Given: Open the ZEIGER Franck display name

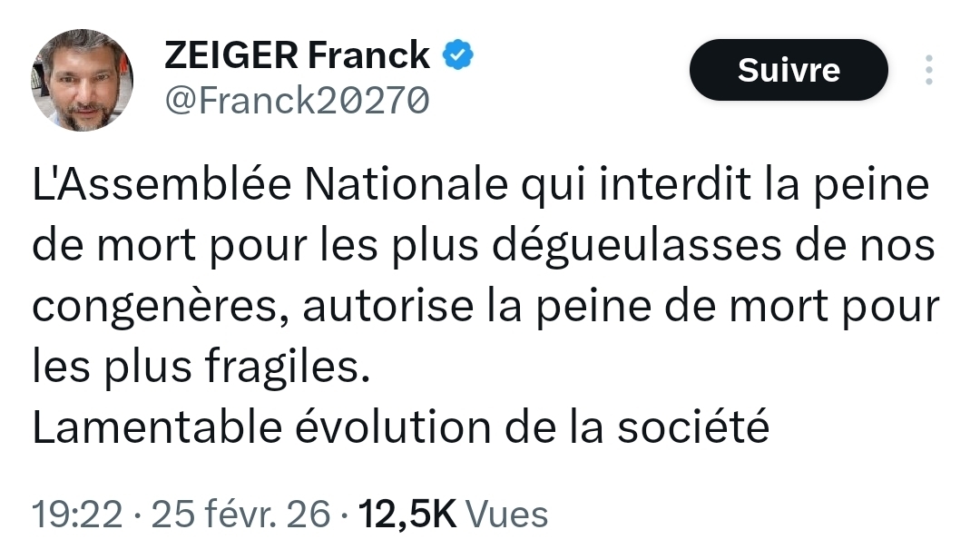Looking at the screenshot, I should 297,56.
